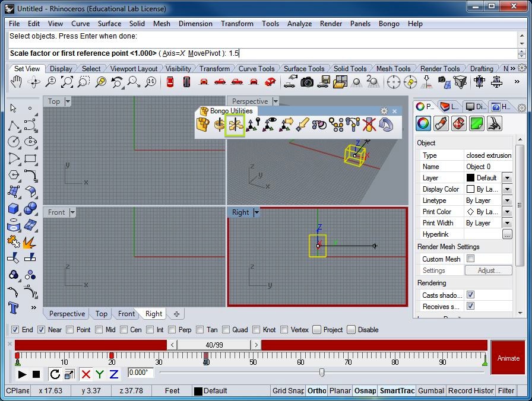532x401 pixels.
Task: Click the first Bongo Utilities box icon
Action: 203,125
